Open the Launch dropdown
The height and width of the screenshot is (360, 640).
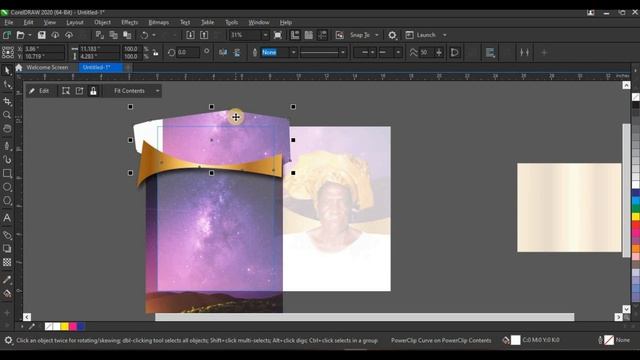pyautogui.click(x=444, y=35)
